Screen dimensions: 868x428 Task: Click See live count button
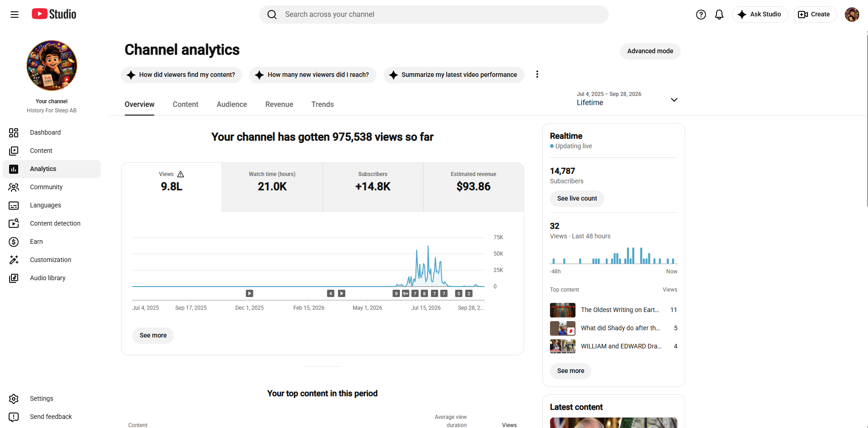coord(577,198)
